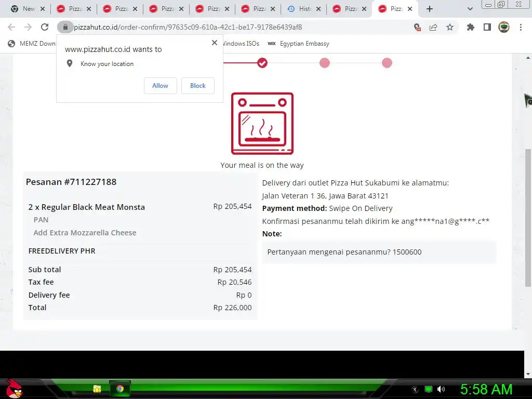This screenshot has height=399, width=532.
Task: Dismiss the location permission popup
Action: [x=215, y=43]
